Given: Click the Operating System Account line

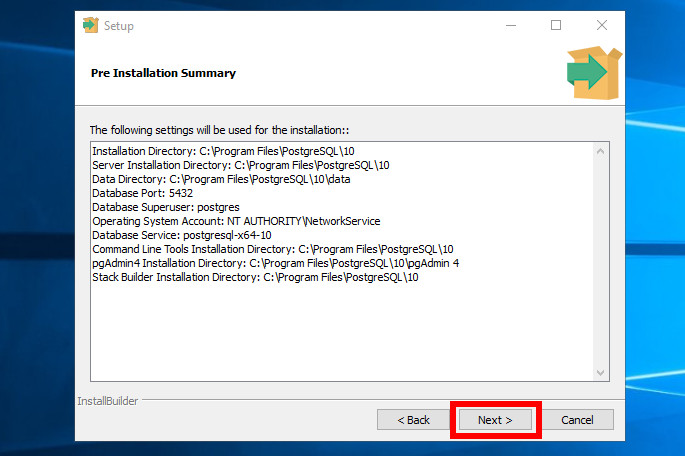Looking at the screenshot, I should (236, 221).
